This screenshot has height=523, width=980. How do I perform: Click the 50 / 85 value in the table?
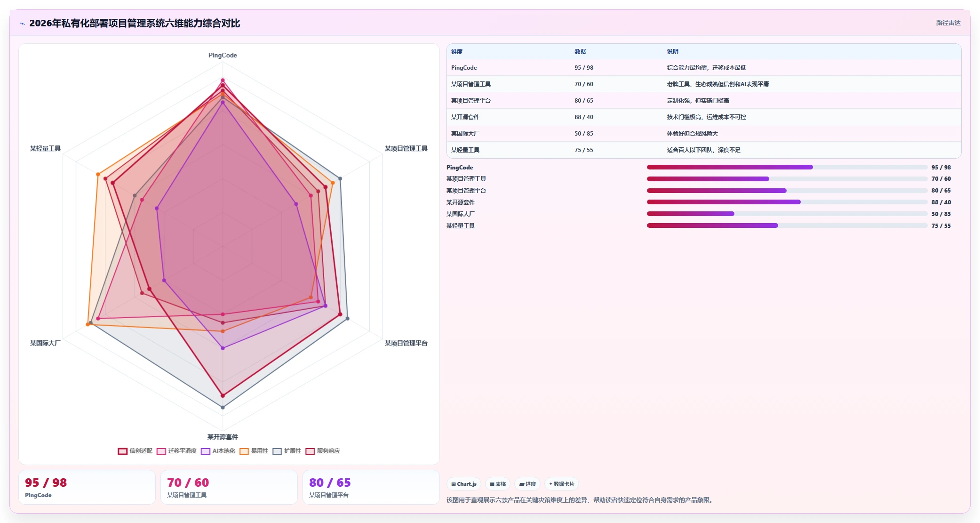coord(584,134)
